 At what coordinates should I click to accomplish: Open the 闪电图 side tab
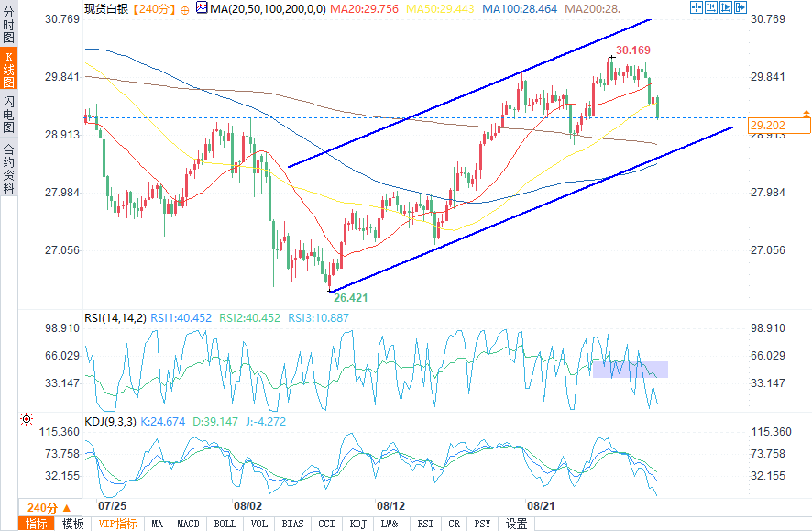(9, 115)
